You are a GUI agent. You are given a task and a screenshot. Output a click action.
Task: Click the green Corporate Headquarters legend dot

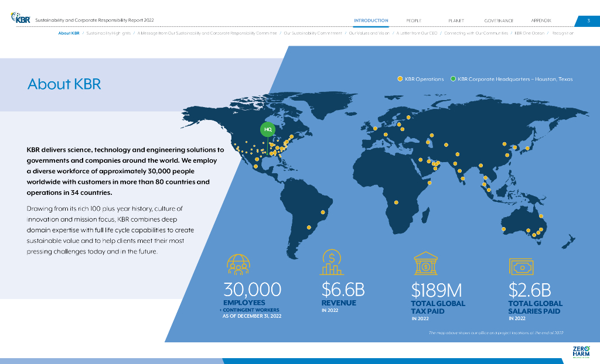pos(453,79)
